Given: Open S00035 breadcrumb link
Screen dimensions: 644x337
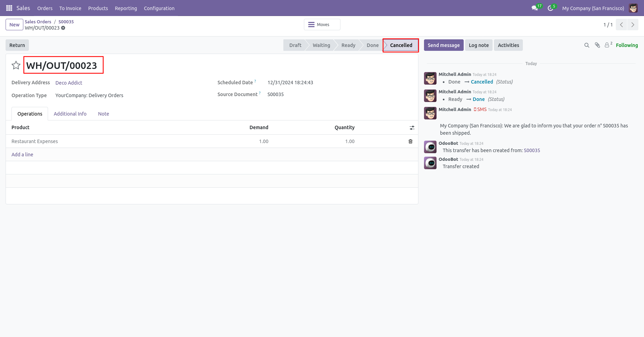Looking at the screenshot, I should pyautogui.click(x=66, y=22).
